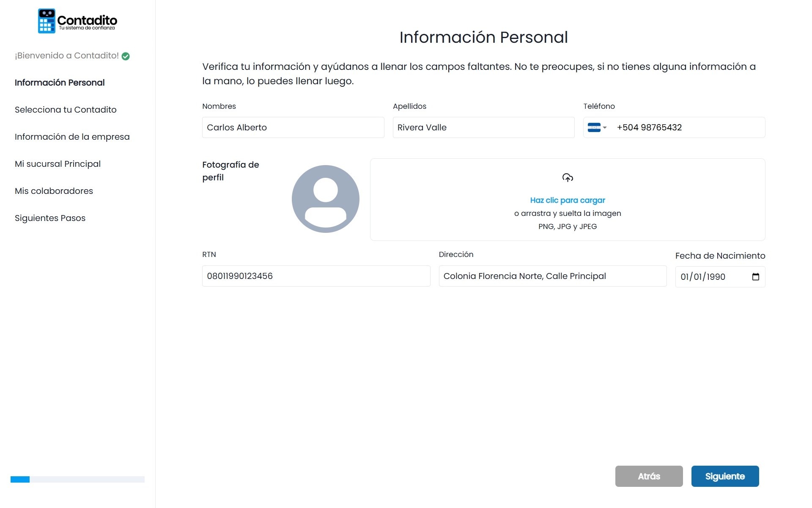The image size is (812, 508).
Task: Click the 'o arrastra y suelta la imagen' text
Action: tap(568, 213)
